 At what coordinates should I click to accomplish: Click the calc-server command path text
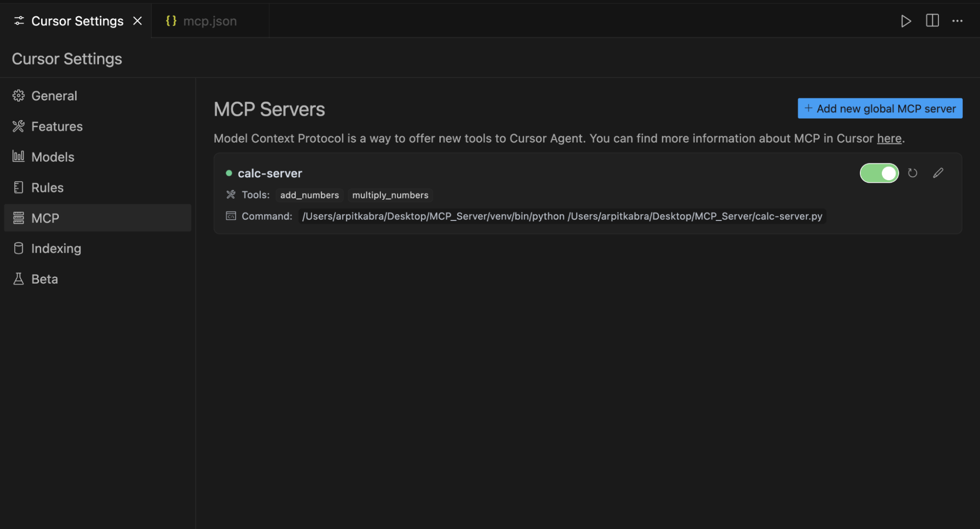(x=562, y=216)
